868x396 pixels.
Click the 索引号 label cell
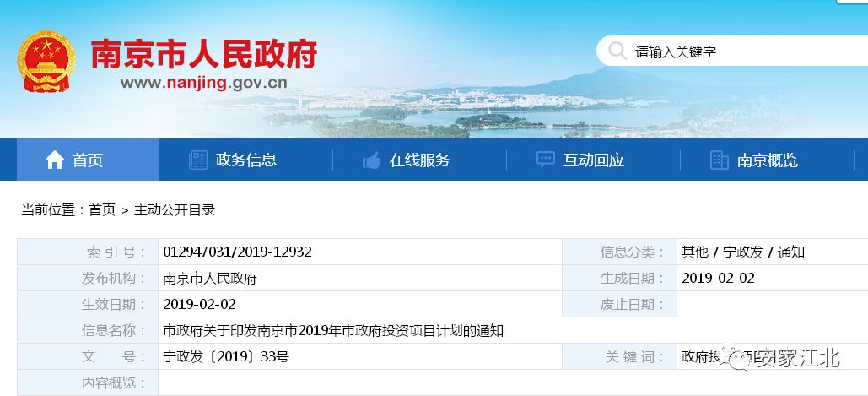(x=88, y=252)
